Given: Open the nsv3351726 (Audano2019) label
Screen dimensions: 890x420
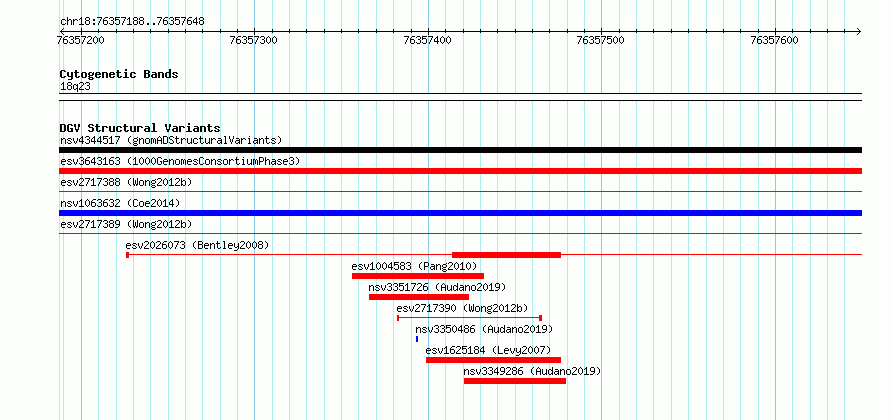Looking at the screenshot, I should click(x=437, y=287).
